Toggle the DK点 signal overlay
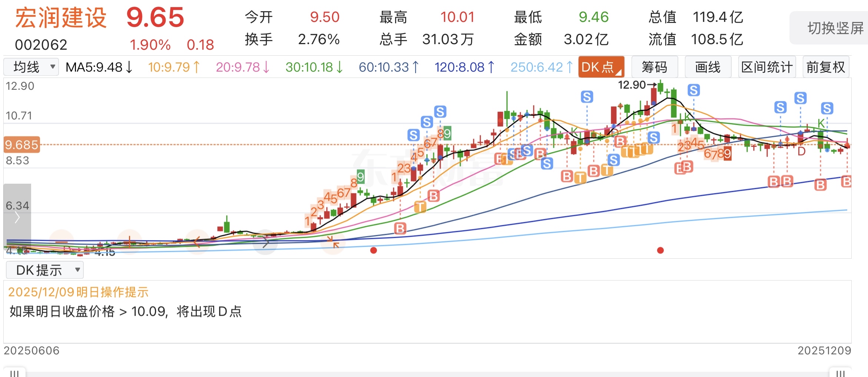The image size is (868, 377). 601,67
